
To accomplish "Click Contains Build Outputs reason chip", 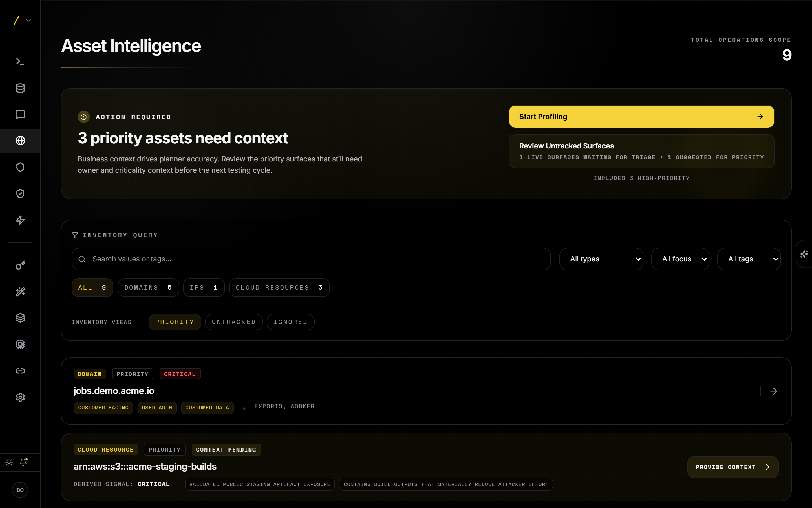I will coord(446,484).
